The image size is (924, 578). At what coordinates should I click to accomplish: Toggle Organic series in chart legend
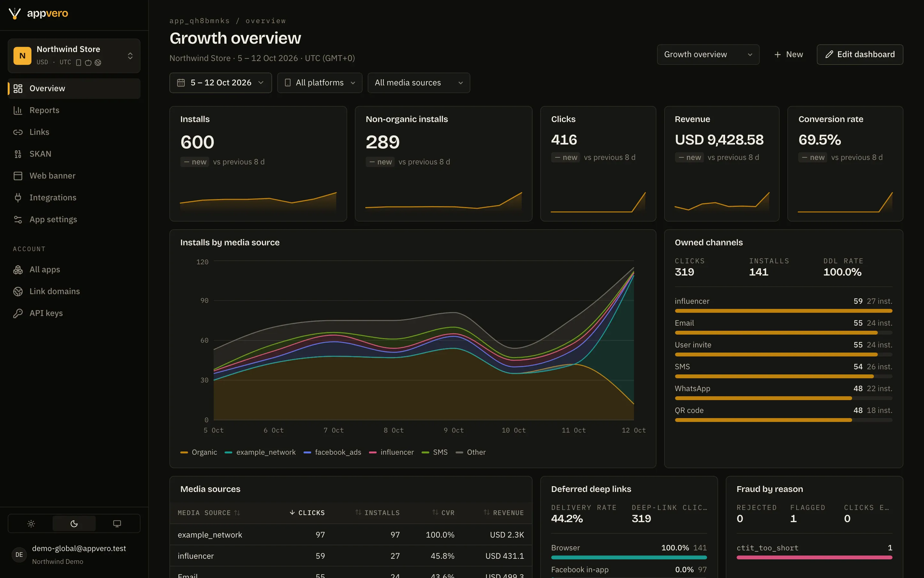(199, 452)
